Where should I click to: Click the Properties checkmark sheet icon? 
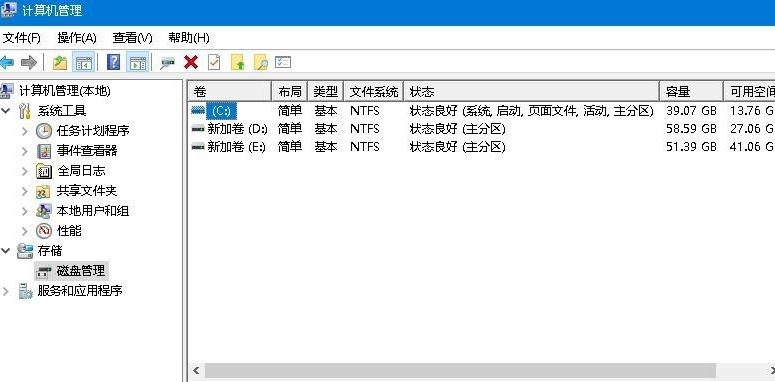214,62
